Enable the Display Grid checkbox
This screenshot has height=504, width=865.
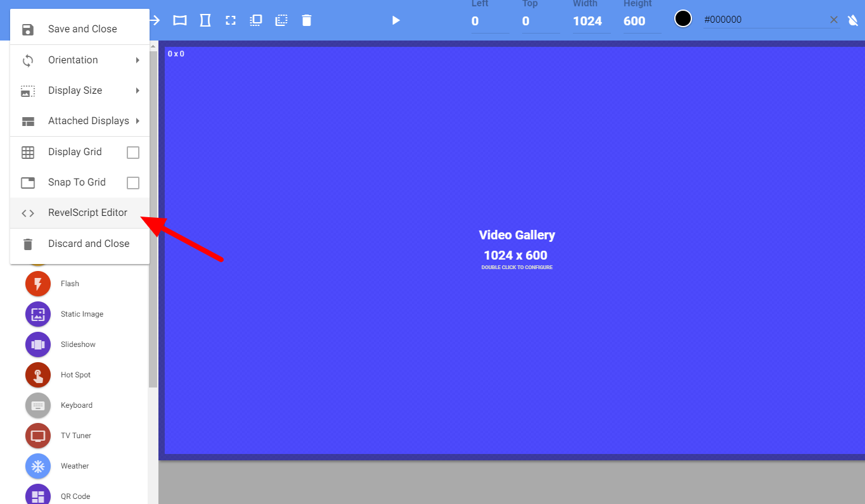(x=133, y=153)
